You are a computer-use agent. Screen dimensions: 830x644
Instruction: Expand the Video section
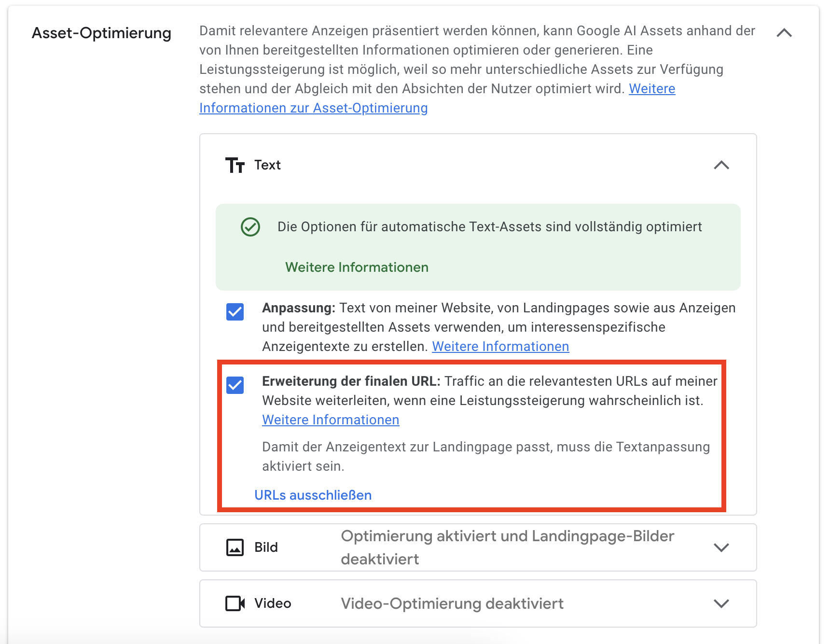721,603
